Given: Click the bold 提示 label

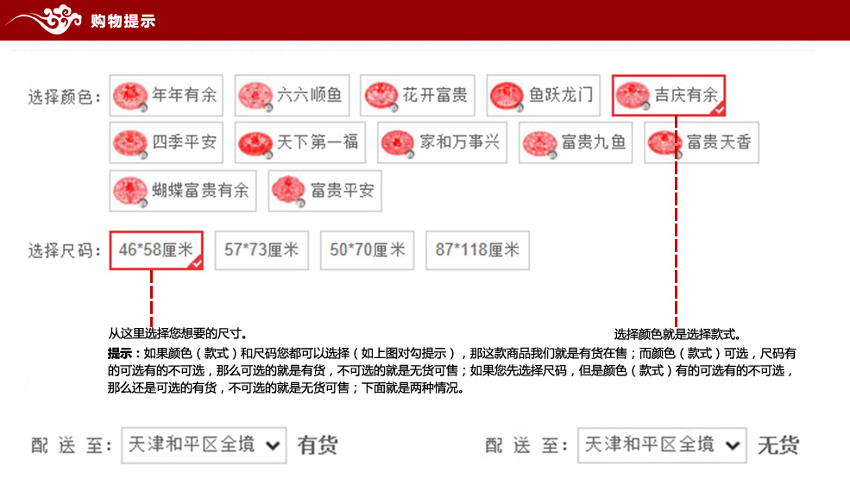Looking at the screenshot, I should click(x=120, y=353).
